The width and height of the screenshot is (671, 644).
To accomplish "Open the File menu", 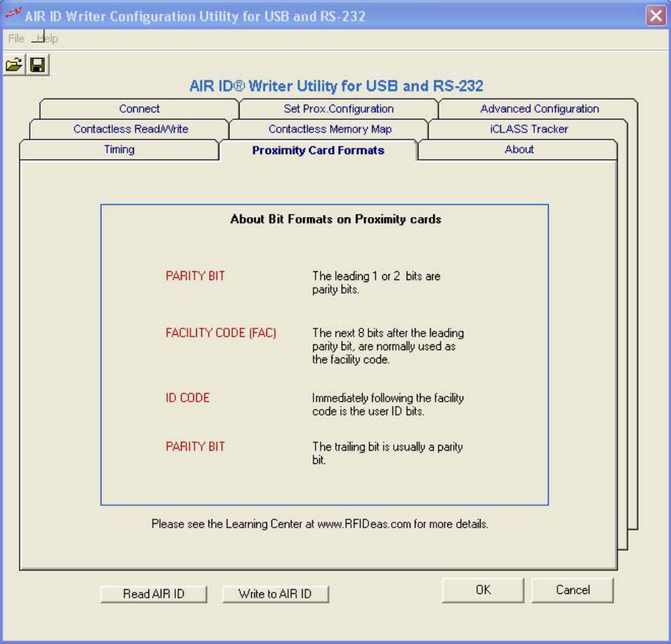I will (16, 38).
